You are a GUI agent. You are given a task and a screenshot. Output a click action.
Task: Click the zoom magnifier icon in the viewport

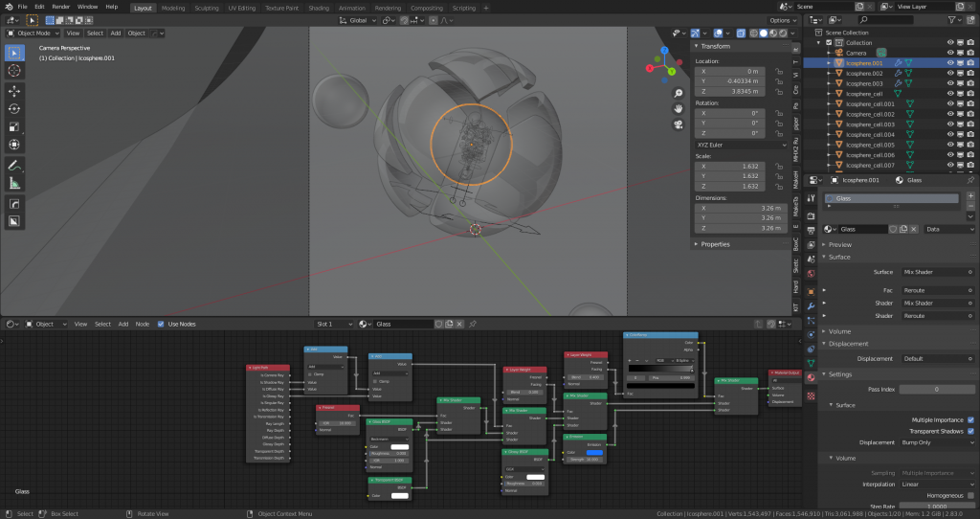click(x=678, y=93)
